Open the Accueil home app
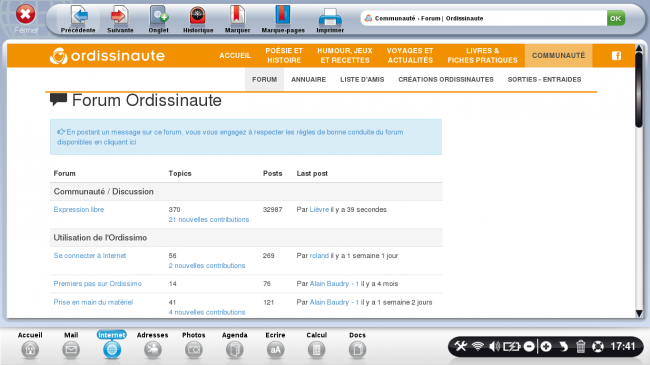This screenshot has height=365, width=650. (30, 345)
